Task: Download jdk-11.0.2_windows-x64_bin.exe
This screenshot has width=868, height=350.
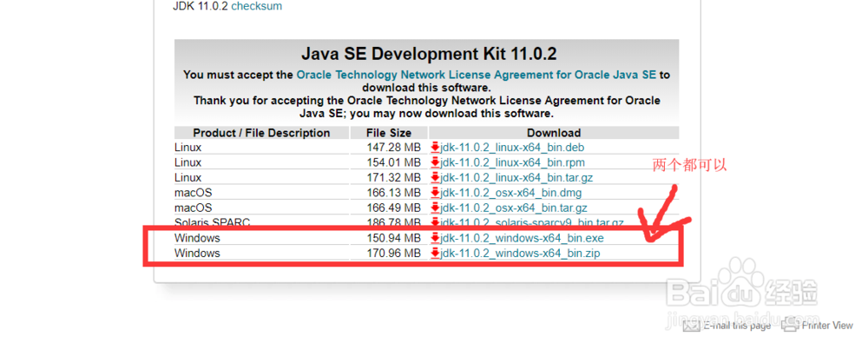Action: (x=522, y=238)
